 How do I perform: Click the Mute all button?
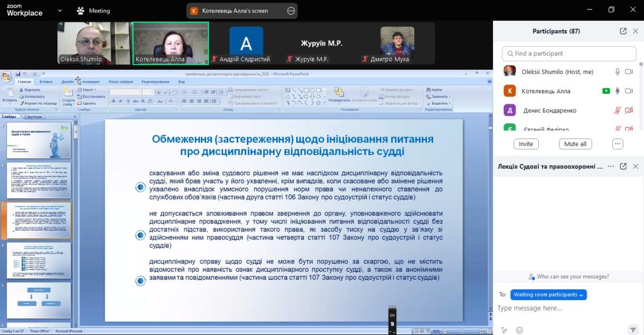tap(575, 144)
